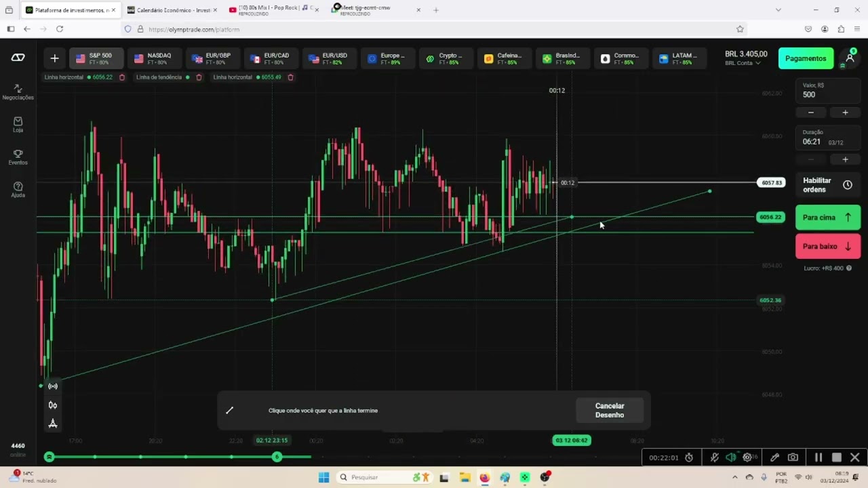Screen dimensions: 868x488
Task: Delete the Linha horizontal 6055.49 drawing
Action: pos(290,77)
